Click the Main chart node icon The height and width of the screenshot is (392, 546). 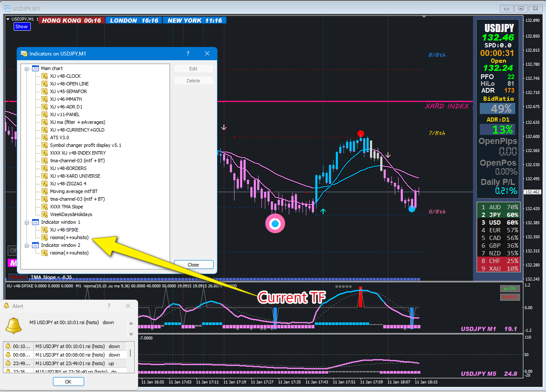[x=35, y=68]
